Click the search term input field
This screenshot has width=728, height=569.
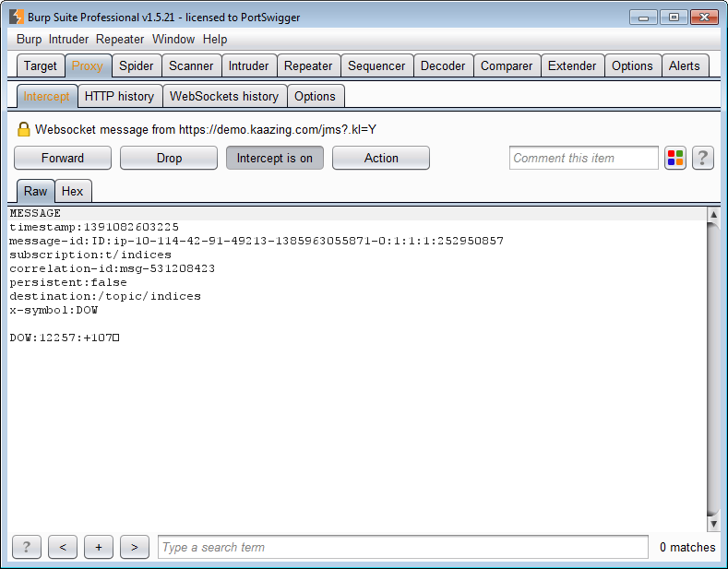click(403, 547)
